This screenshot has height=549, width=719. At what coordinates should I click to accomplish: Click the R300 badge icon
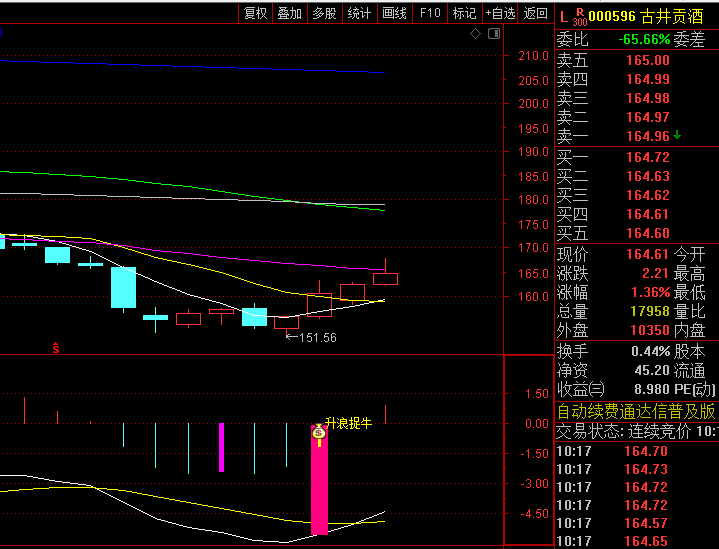click(x=580, y=17)
